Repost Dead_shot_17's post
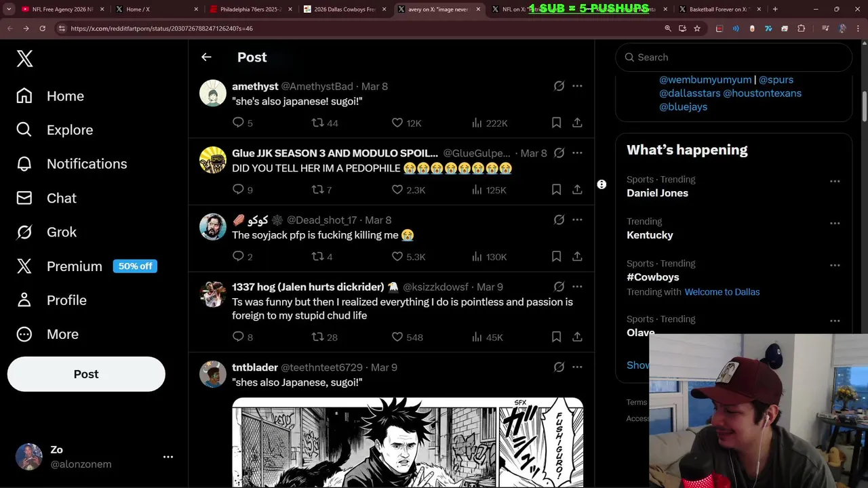 pos(317,256)
